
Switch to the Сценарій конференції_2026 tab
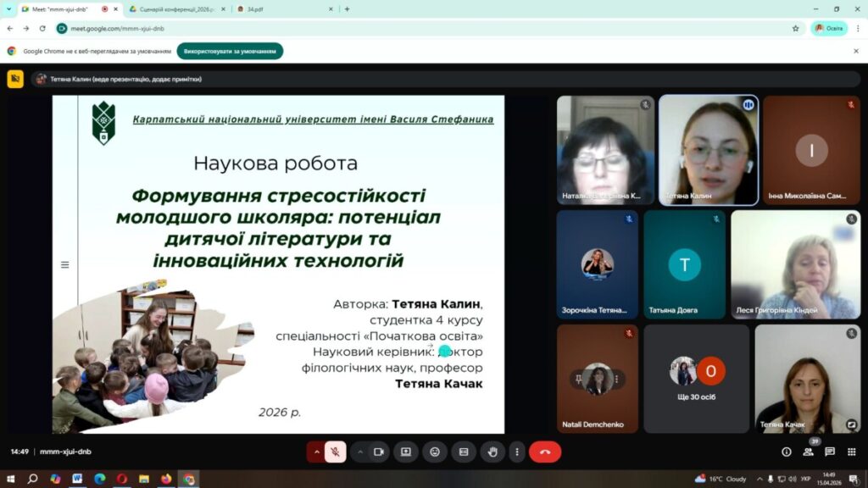pos(175,8)
